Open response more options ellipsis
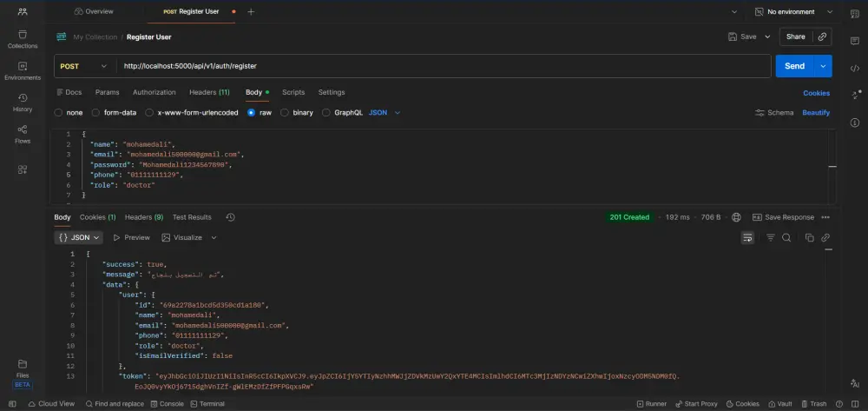 coord(825,217)
